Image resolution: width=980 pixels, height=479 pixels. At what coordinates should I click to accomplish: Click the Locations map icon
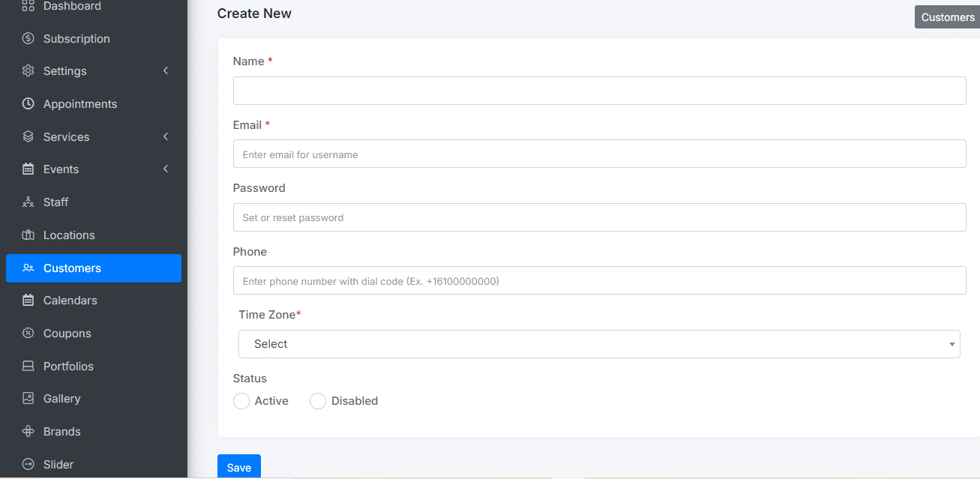(x=28, y=235)
